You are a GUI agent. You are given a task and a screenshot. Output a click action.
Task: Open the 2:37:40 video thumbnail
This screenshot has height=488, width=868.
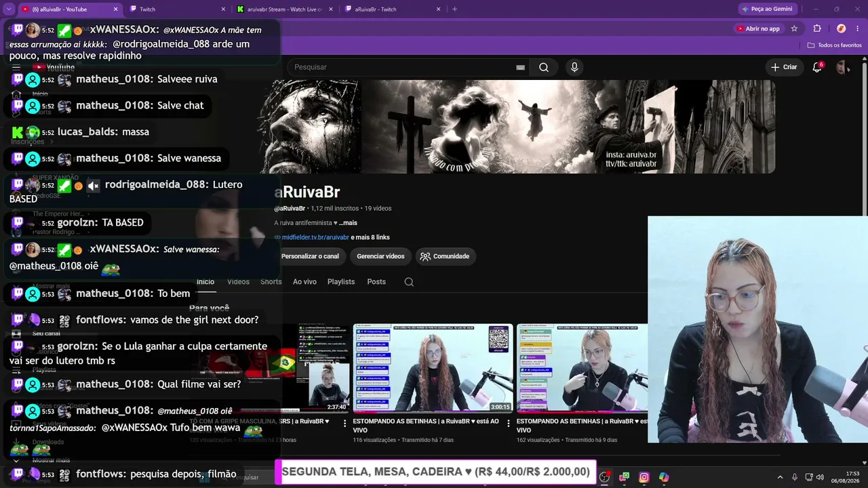[270, 368]
